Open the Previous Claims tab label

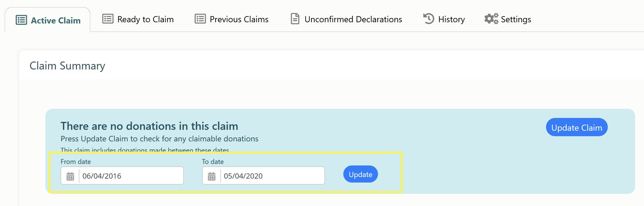pyautogui.click(x=239, y=20)
